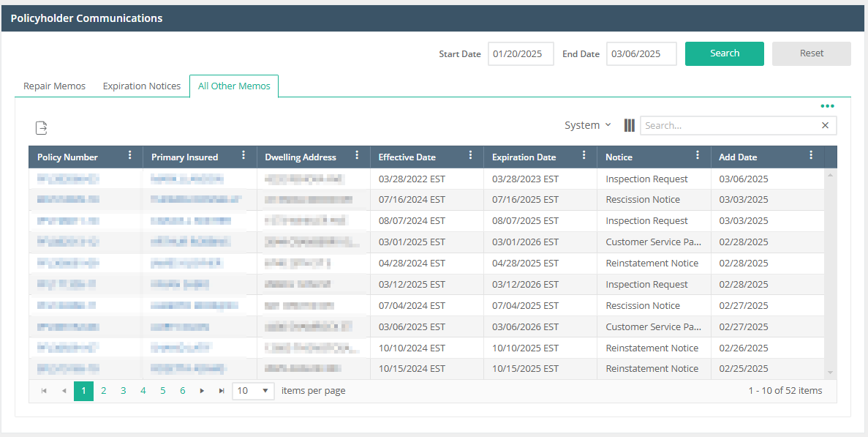Screen dimensions: 868x437
Task: Open Dwelling Address column menu
Action: [357, 155]
